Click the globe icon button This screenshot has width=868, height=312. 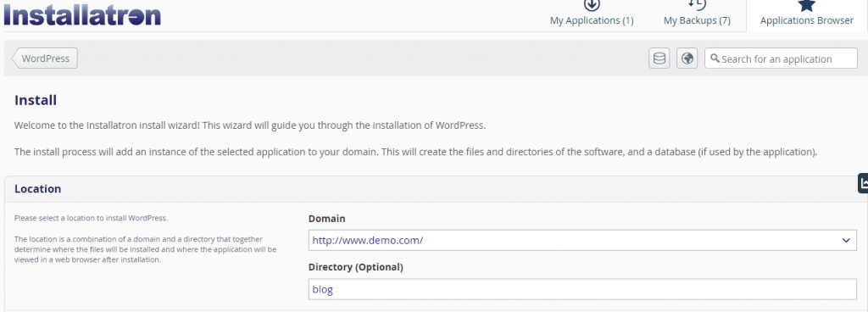click(x=687, y=58)
